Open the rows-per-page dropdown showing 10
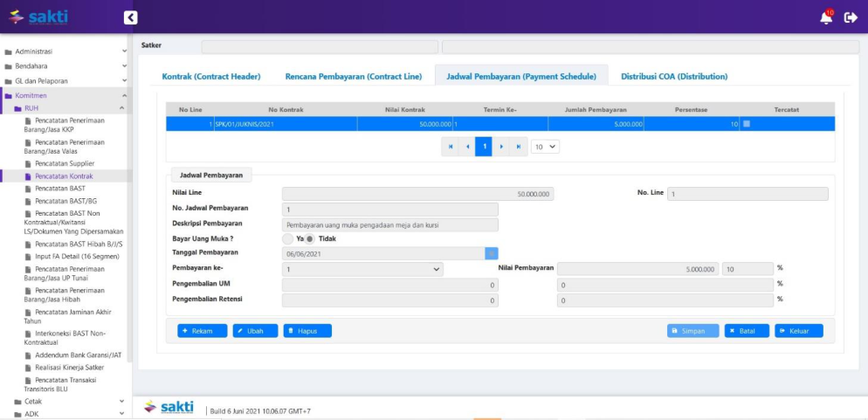The height and width of the screenshot is (420, 868). tap(545, 147)
